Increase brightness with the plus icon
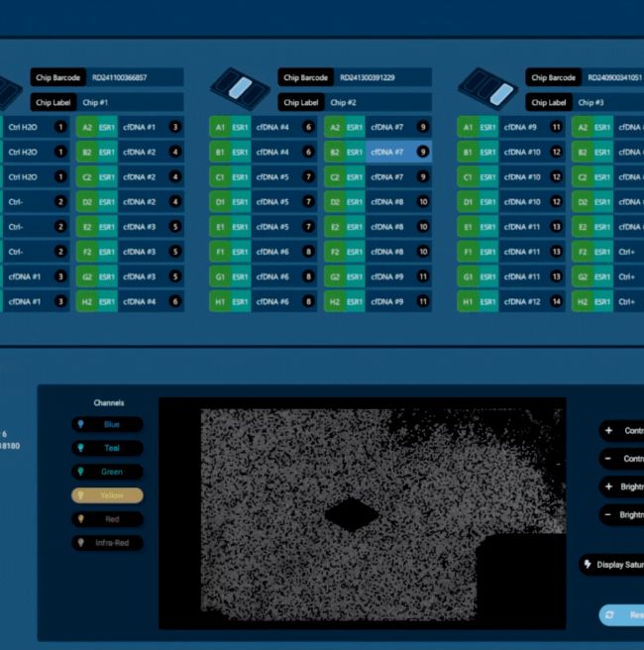644x650 pixels. coord(607,487)
